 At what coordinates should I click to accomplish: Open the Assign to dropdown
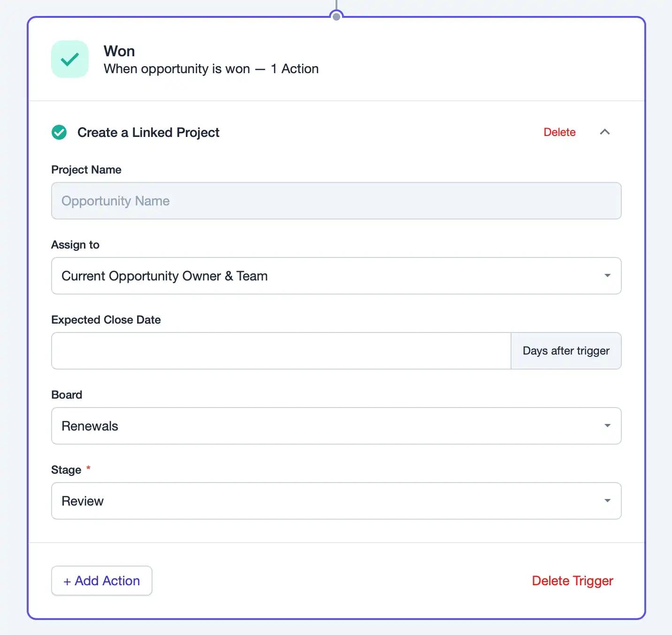pyautogui.click(x=336, y=276)
